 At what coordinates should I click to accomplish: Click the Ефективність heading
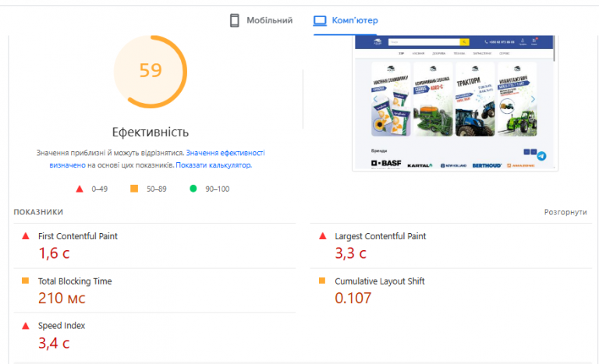[151, 132]
